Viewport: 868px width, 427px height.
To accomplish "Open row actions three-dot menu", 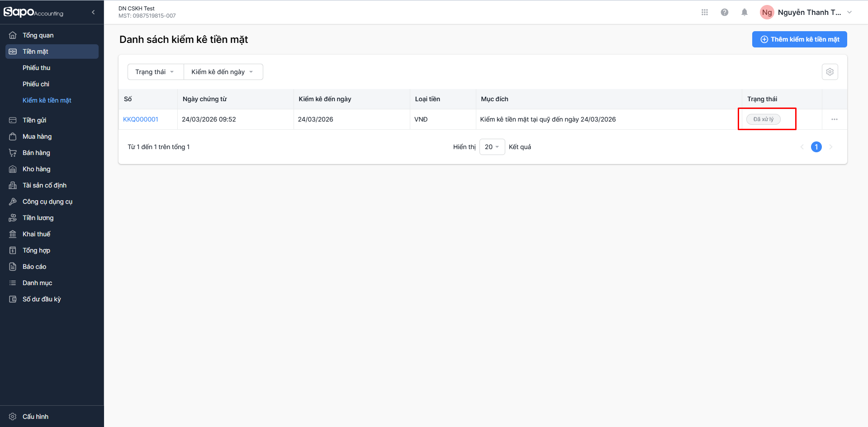I will click(835, 119).
